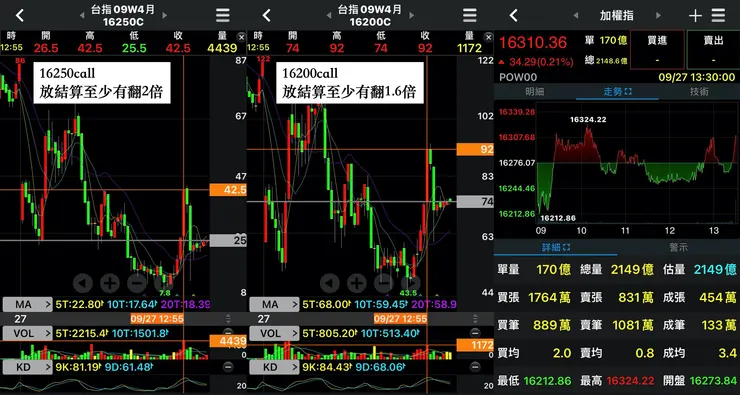Go back from the 加權指 screen

point(514,16)
